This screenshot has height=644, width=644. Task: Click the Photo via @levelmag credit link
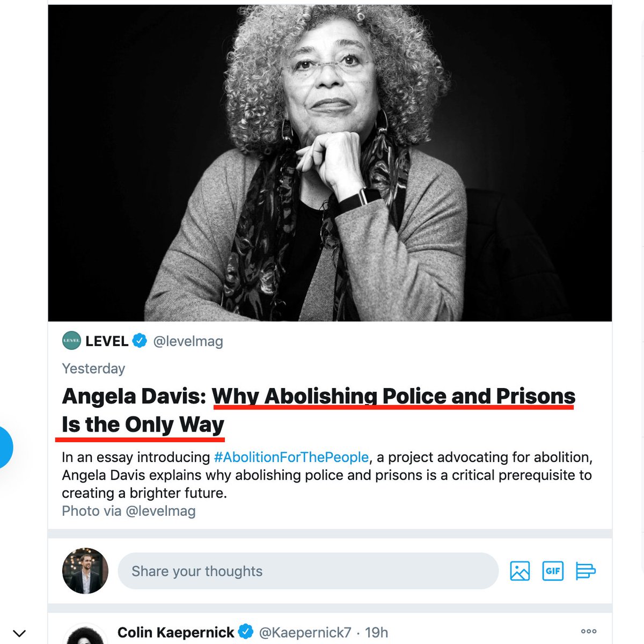[x=129, y=511]
